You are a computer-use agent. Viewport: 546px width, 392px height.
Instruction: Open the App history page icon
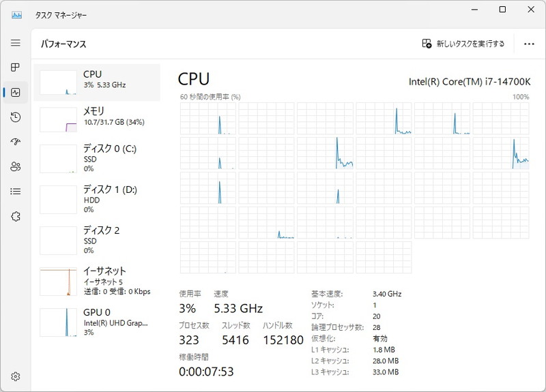(16, 117)
